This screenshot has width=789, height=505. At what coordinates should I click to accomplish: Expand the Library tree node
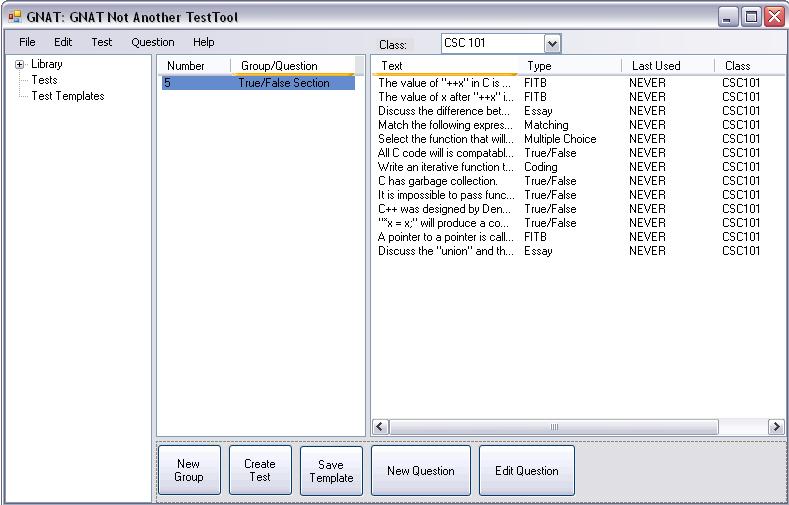click(x=20, y=64)
